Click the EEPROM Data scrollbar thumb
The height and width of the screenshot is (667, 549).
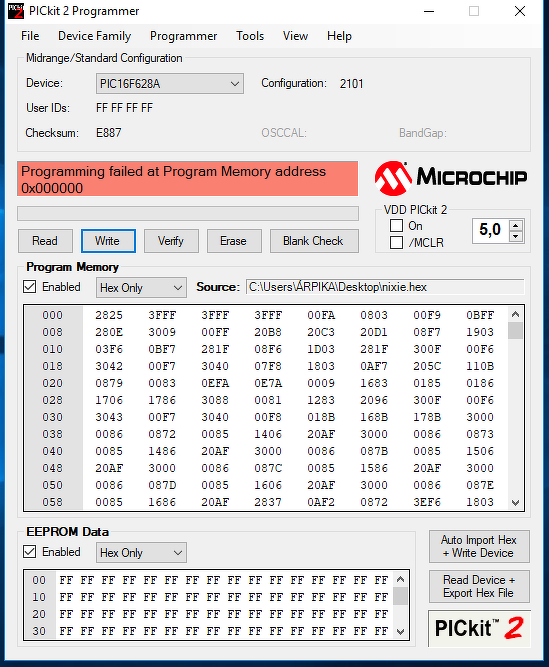click(x=400, y=596)
